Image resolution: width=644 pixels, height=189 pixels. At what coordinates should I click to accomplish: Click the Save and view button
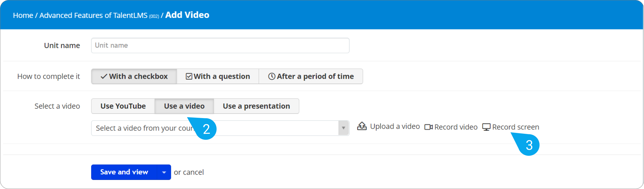(x=124, y=172)
